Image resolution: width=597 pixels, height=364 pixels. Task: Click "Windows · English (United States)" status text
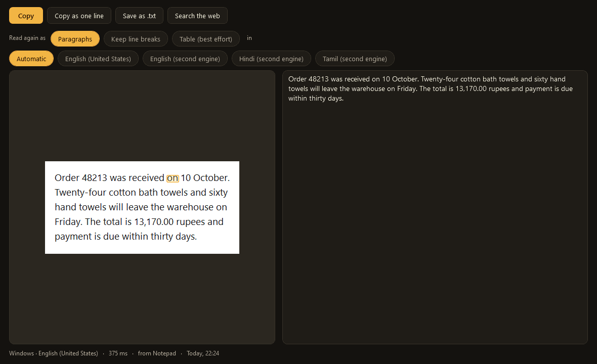pos(53,353)
